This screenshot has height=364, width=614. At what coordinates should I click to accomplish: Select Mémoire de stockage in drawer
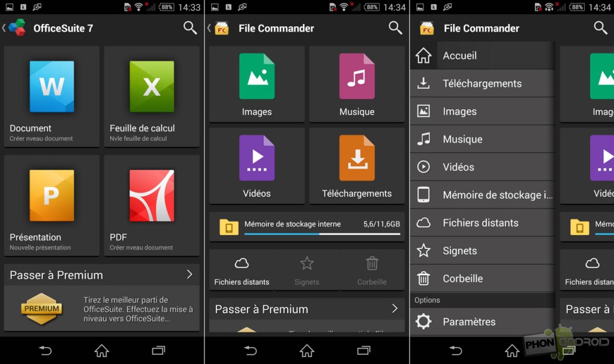click(483, 195)
